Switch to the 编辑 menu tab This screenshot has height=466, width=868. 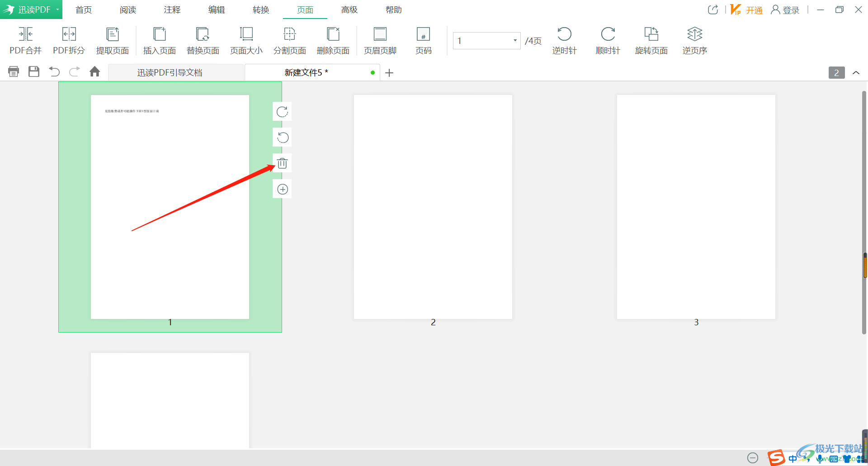click(x=217, y=10)
